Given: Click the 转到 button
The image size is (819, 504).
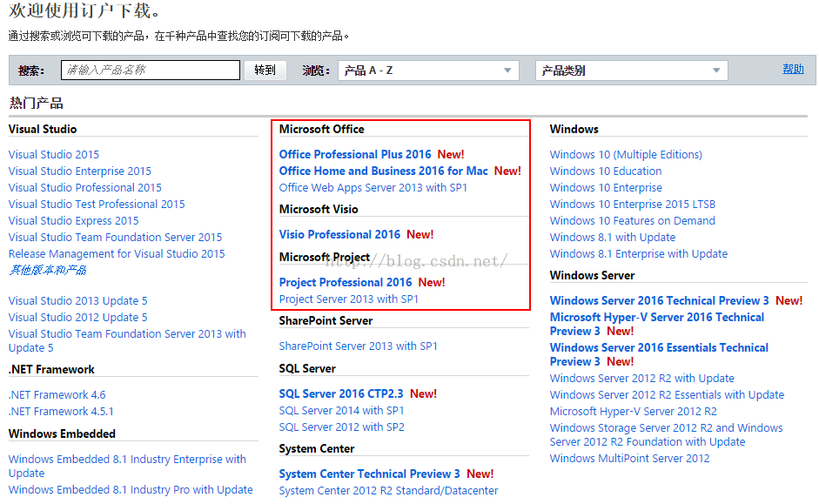Looking at the screenshot, I should pos(265,70).
